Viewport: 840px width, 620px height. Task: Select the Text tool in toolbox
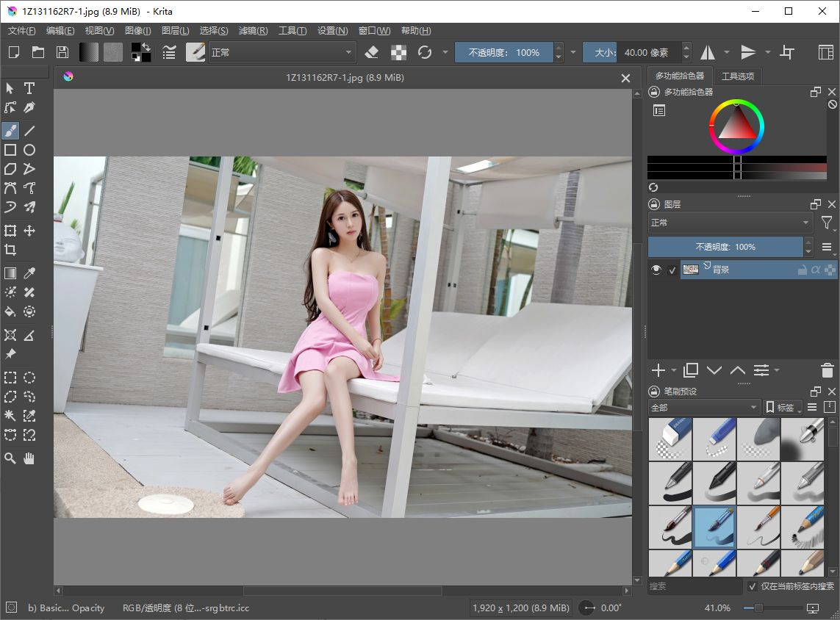click(x=29, y=88)
